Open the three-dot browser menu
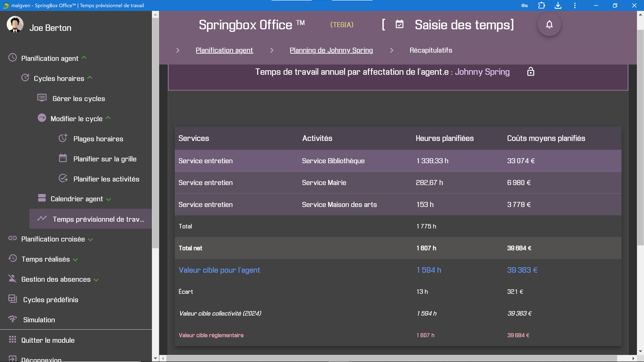The width and height of the screenshot is (644, 362). (575, 6)
